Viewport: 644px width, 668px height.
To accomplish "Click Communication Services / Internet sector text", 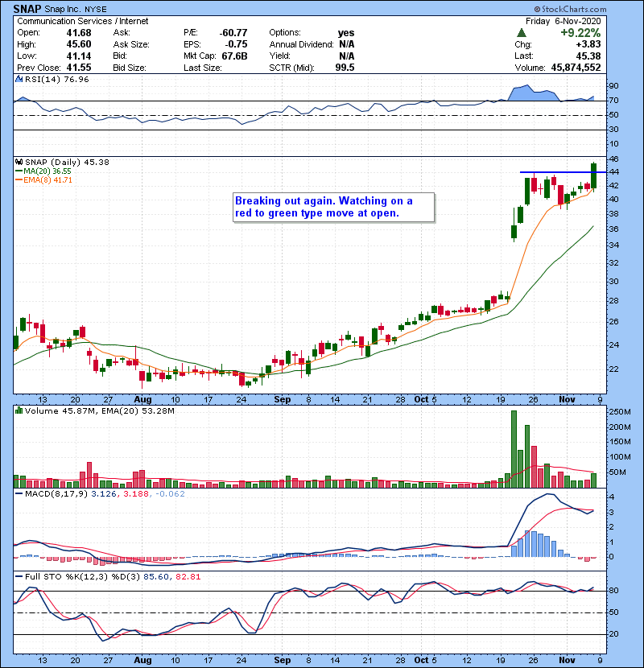I will click(83, 21).
